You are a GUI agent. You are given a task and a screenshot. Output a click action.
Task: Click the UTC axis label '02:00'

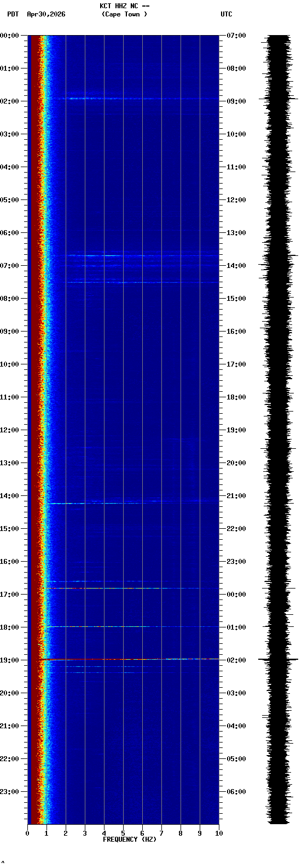(x=236, y=660)
